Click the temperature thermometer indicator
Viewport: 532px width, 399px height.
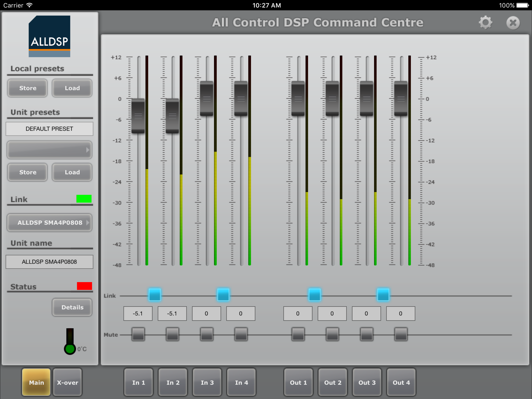point(70,341)
